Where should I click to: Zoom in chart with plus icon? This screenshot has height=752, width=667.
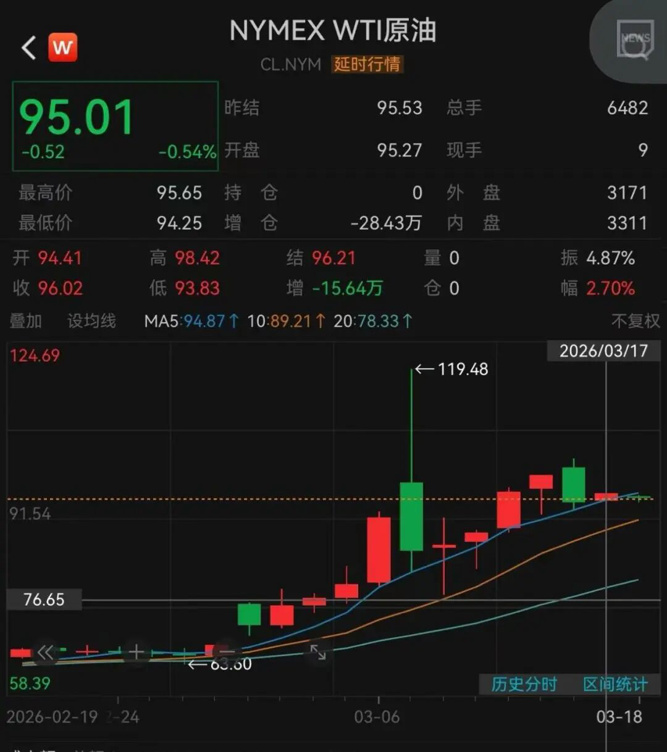[136, 652]
